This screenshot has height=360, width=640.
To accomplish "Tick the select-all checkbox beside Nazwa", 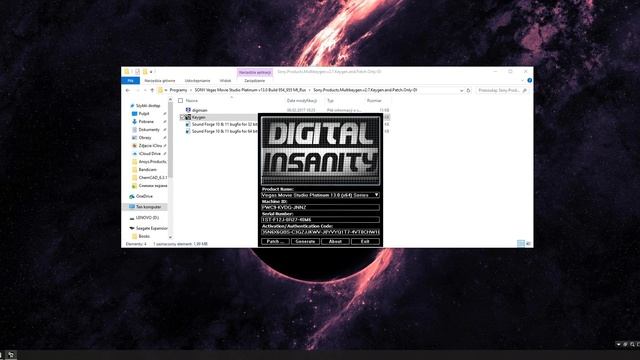I will pyautogui.click(x=180, y=100).
